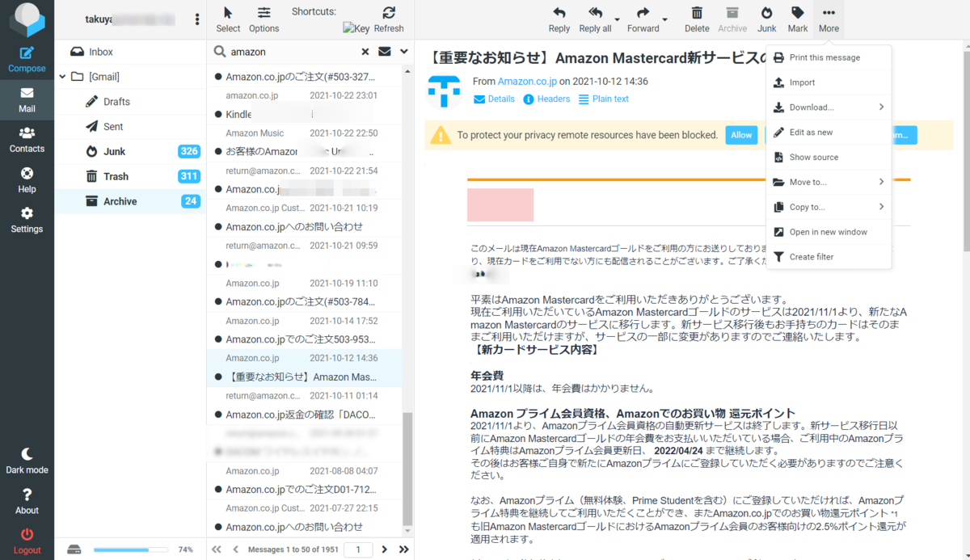Click the message list scrollbar
The image size is (970, 560).
coord(408,469)
